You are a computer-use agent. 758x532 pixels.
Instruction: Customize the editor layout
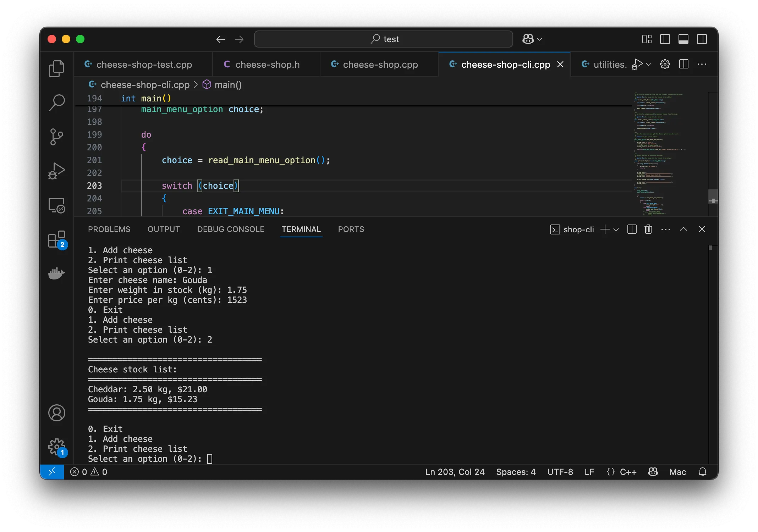647,39
